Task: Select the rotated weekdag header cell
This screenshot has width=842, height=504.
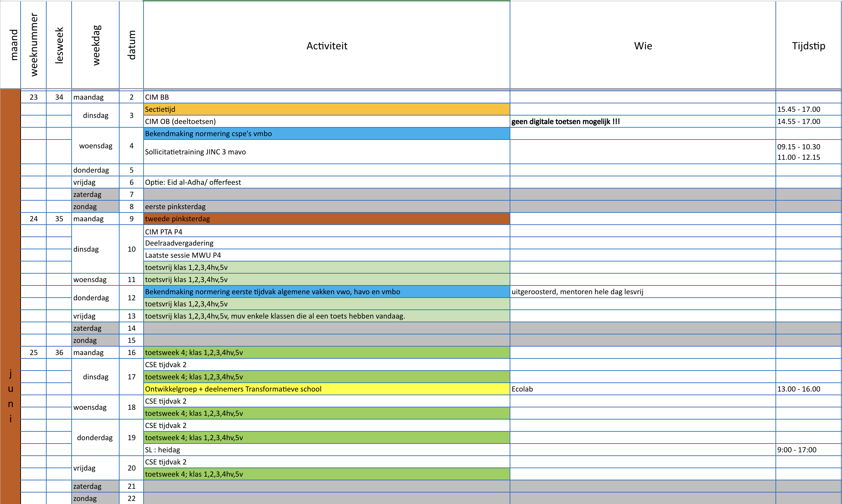Action: click(95, 45)
